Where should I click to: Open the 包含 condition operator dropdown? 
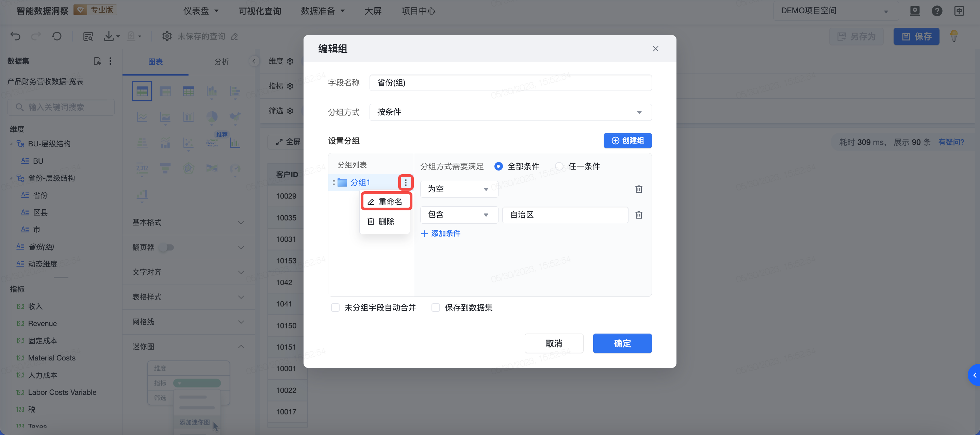[x=458, y=215]
